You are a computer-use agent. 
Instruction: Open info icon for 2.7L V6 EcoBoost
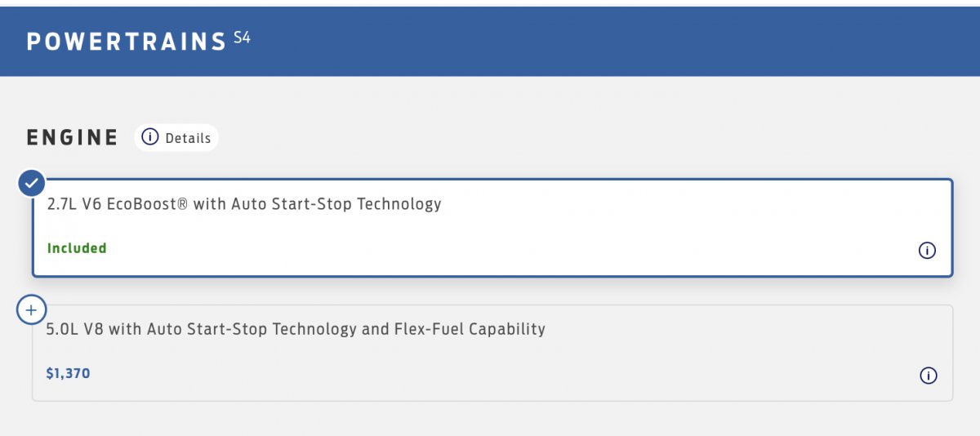927,251
